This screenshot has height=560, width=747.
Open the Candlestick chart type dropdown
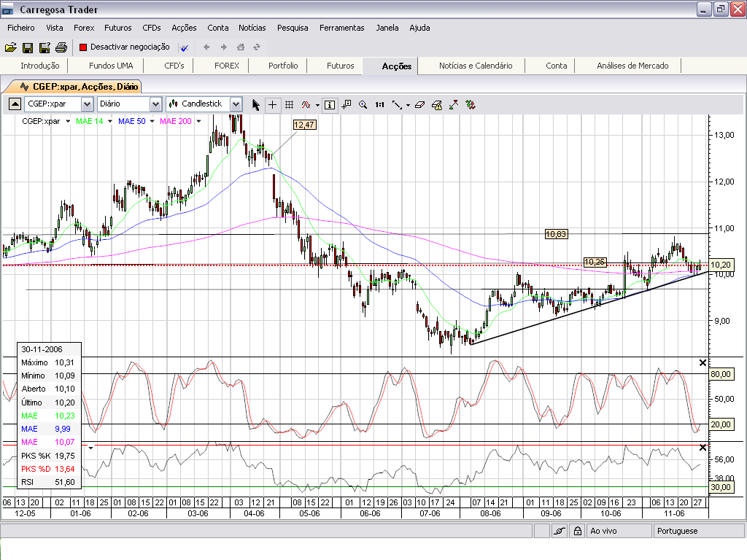(235, 104)
